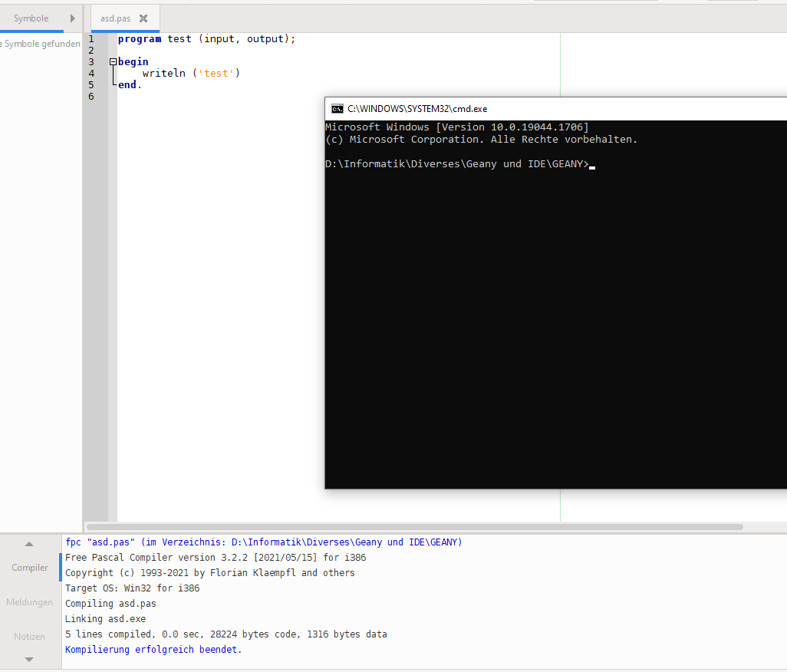Click the Microsoft Corporation copyright line in cmd
The image size is (787, 672).
[x=481, y=140]
